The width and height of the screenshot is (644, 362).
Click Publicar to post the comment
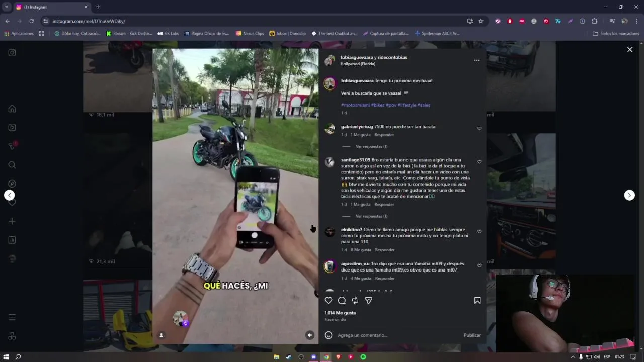472,335
